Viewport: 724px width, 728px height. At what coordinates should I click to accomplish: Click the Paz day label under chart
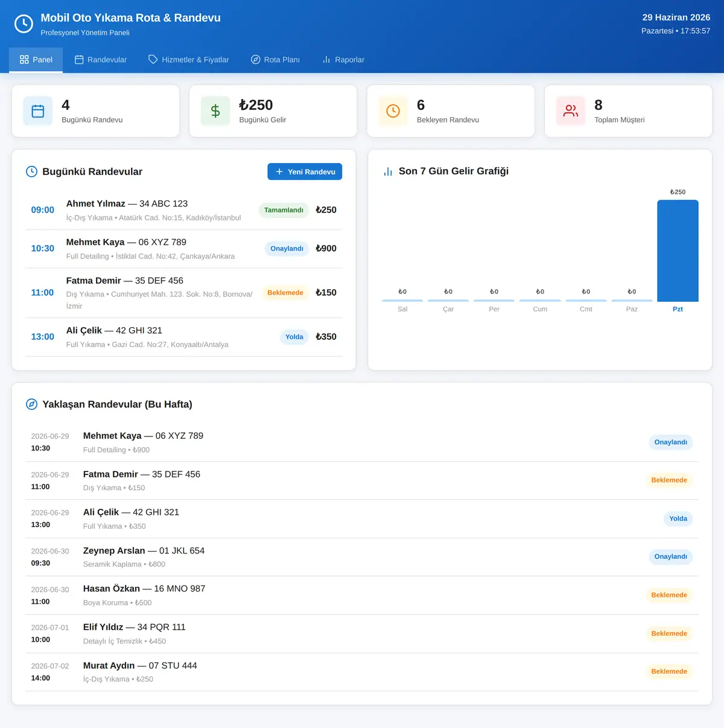[x=632, y=309]
